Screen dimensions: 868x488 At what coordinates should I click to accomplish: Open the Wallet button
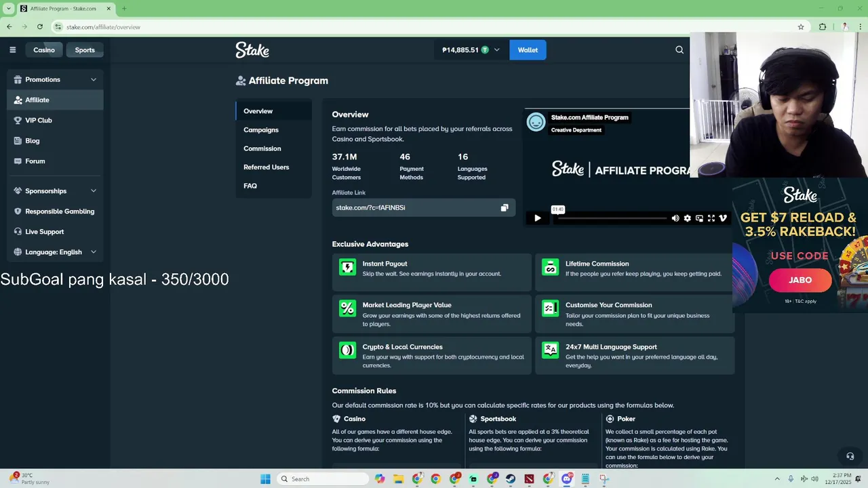tap(528, 50)
